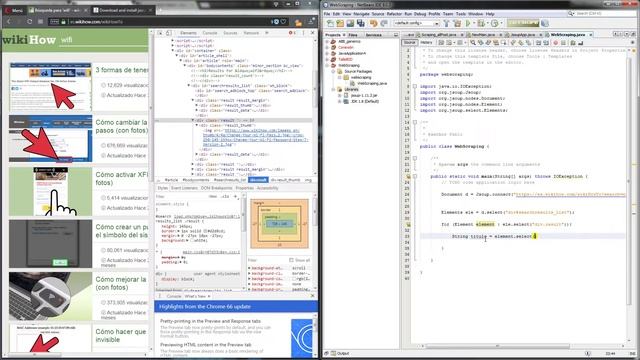Click Save All icon in NetBeans toolbar
640x360 pixels.
pos(360,24)
